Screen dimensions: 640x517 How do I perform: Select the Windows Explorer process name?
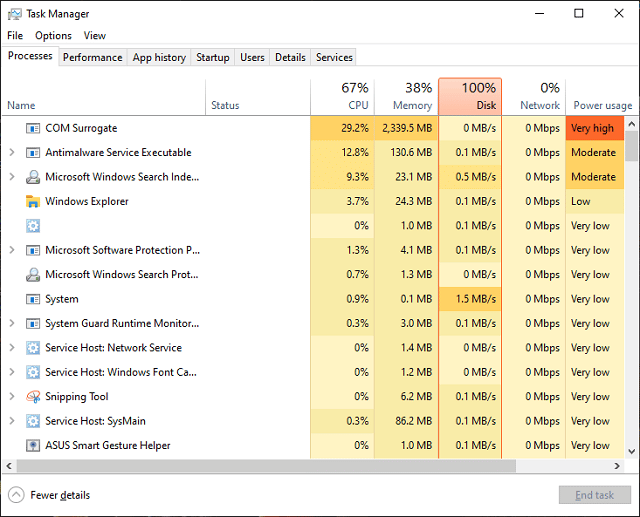[x=87, y=201]
